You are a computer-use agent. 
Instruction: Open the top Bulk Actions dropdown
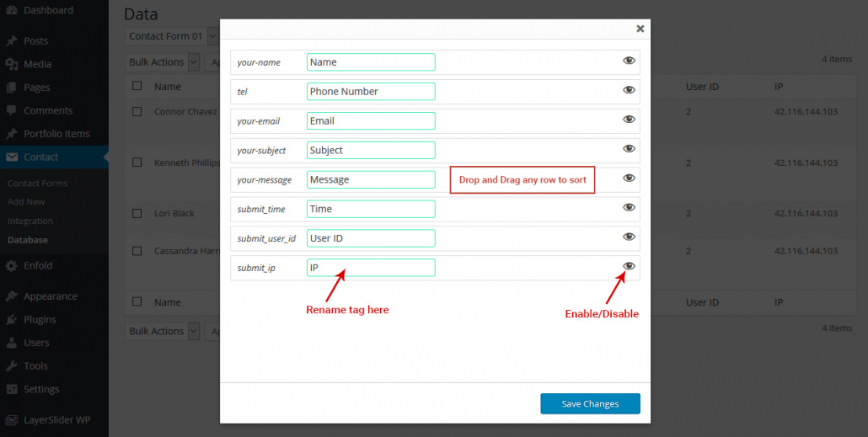[162, 62]
